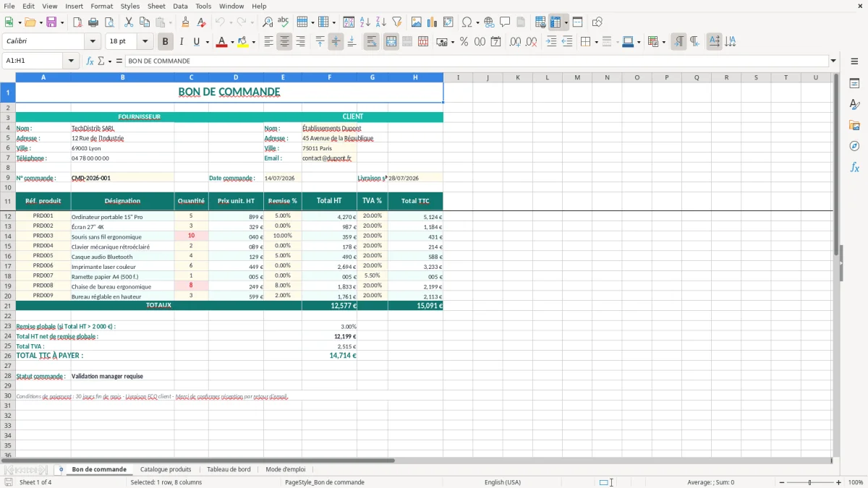Open sidebar Gallery deck
Viewport: 868px width, 488px height.
[854, 126]
